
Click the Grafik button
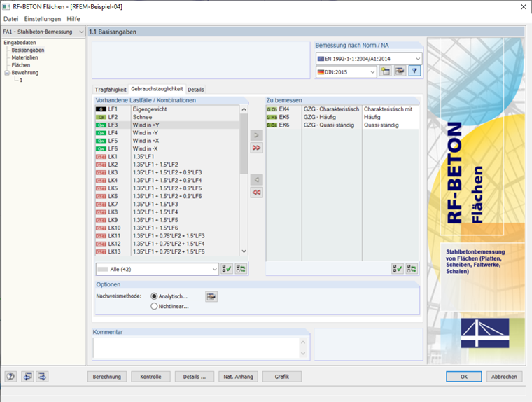282,377
